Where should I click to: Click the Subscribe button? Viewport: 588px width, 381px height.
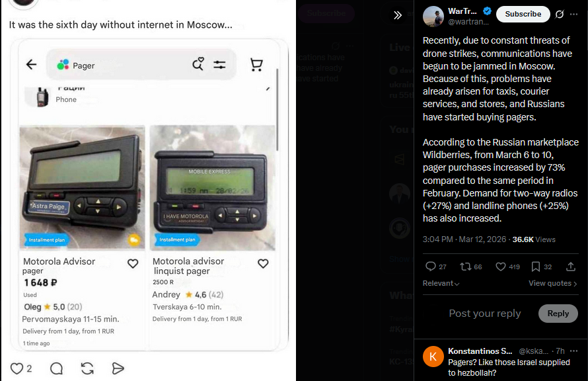point(523,15)
